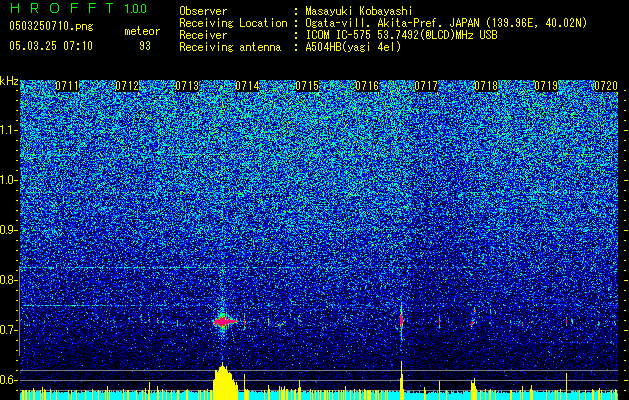Click the big yellow intensity peak near 0714
Viewport: 629px width, 400px height.
pos(225,382)
